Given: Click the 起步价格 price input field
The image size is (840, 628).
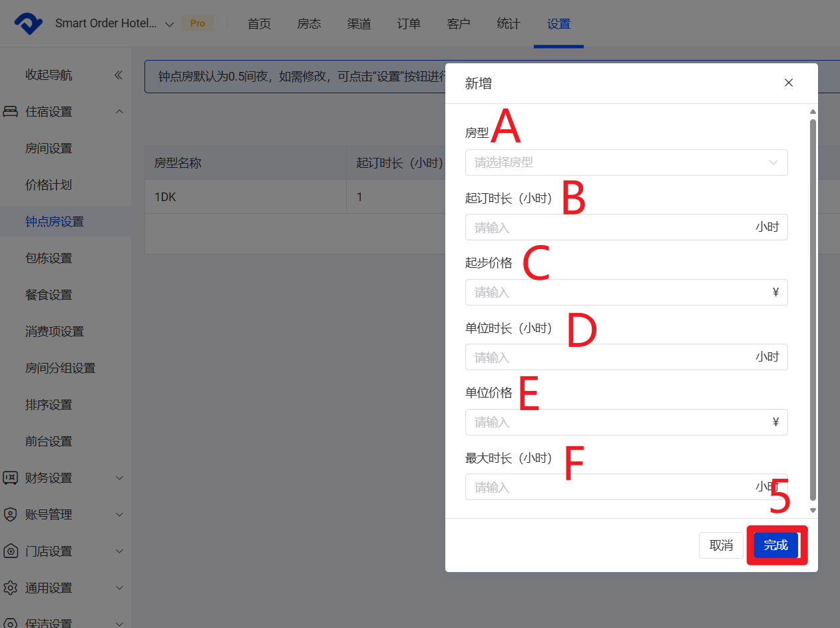Looking at the screenshot, I should pos(619,292).
